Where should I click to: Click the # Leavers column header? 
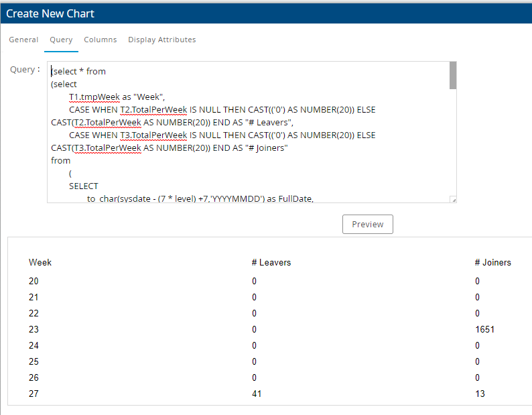271,262
